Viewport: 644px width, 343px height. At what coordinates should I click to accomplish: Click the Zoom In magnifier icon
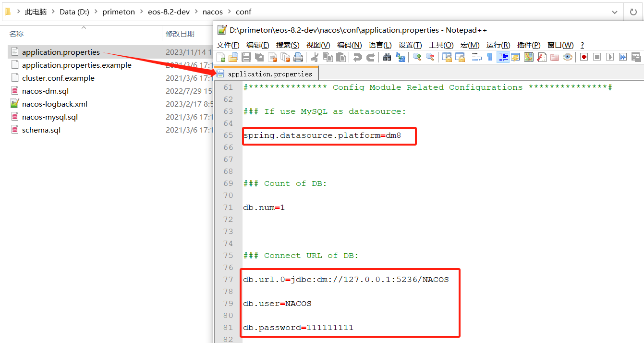coord(417,58)
